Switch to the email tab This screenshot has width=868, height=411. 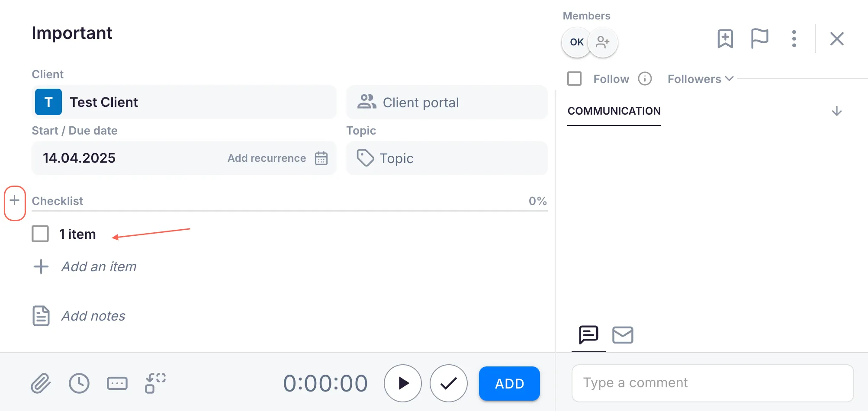(623, 335)
